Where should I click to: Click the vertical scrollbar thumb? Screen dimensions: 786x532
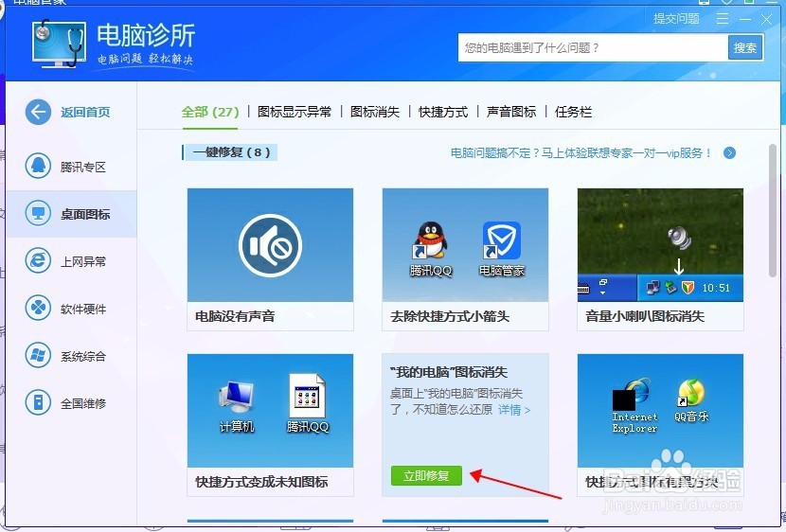(773, 210)
